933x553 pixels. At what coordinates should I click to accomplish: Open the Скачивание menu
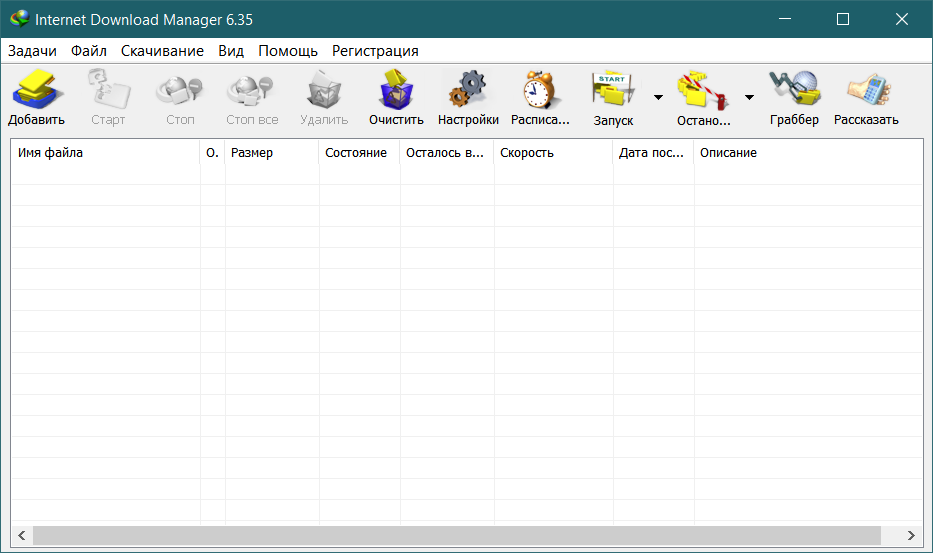(x=162, y=51)
